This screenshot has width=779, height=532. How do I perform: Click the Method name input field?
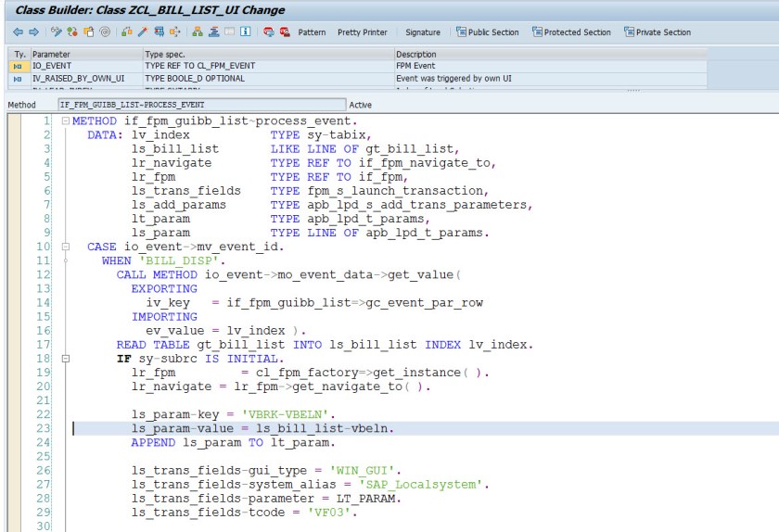tap(201, 105)
